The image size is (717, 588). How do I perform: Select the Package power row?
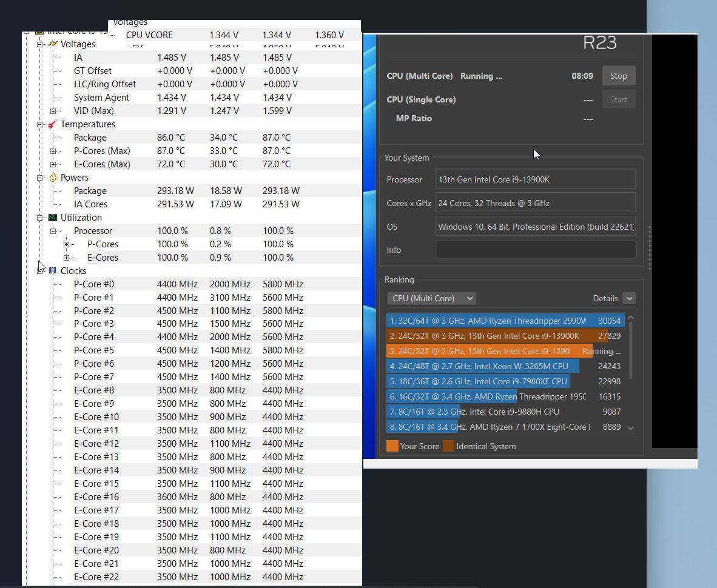[217, 190]
